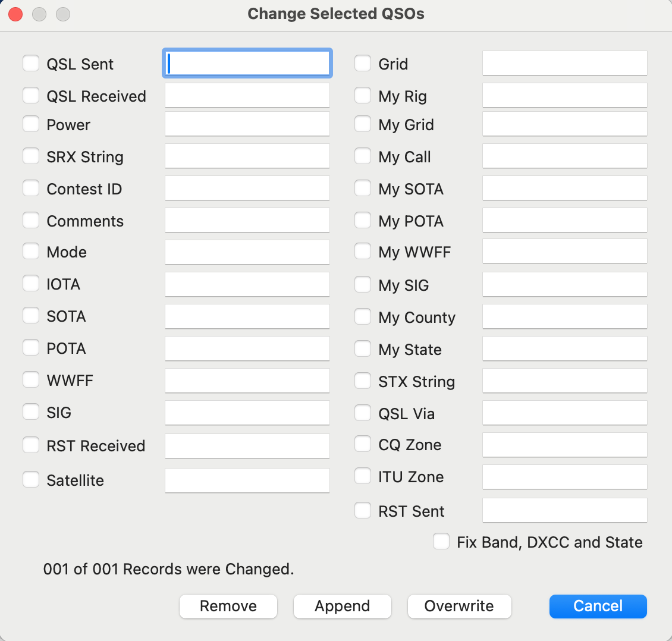Enable the My Call checkbox
Image resolution: width=672 pixels, height=641 pixels.
click(x=362, y=156)
